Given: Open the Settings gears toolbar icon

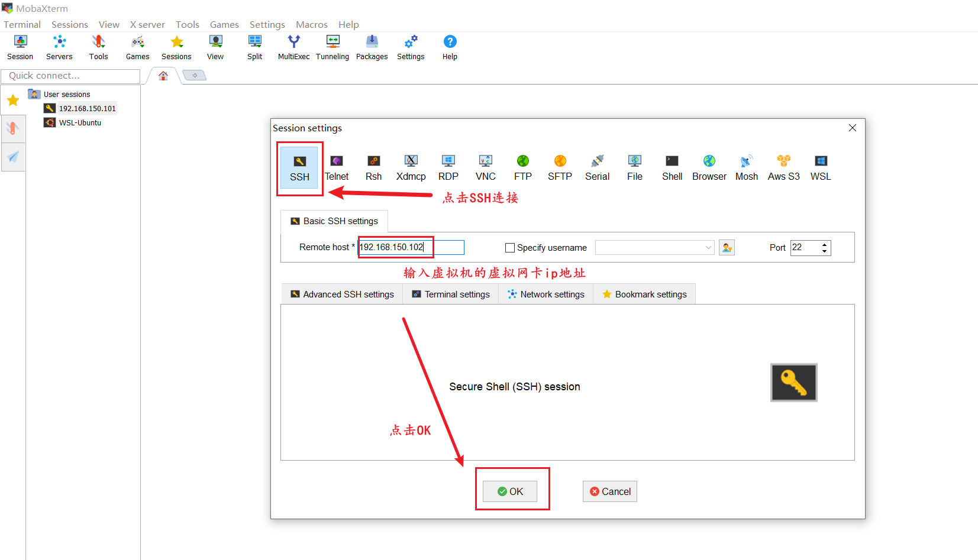Looking at the screenshot, I should click(x=411, y=47).
